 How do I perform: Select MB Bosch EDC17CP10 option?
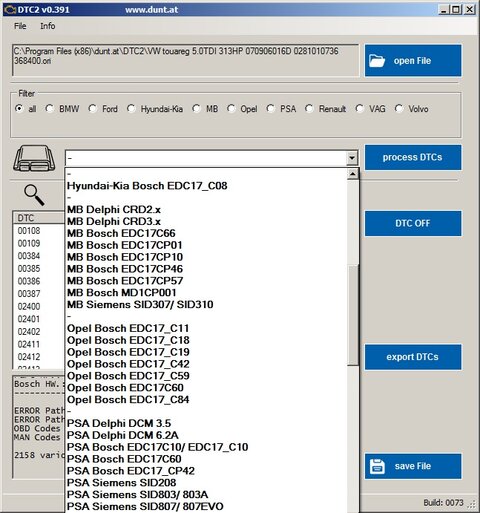(207, 257)
